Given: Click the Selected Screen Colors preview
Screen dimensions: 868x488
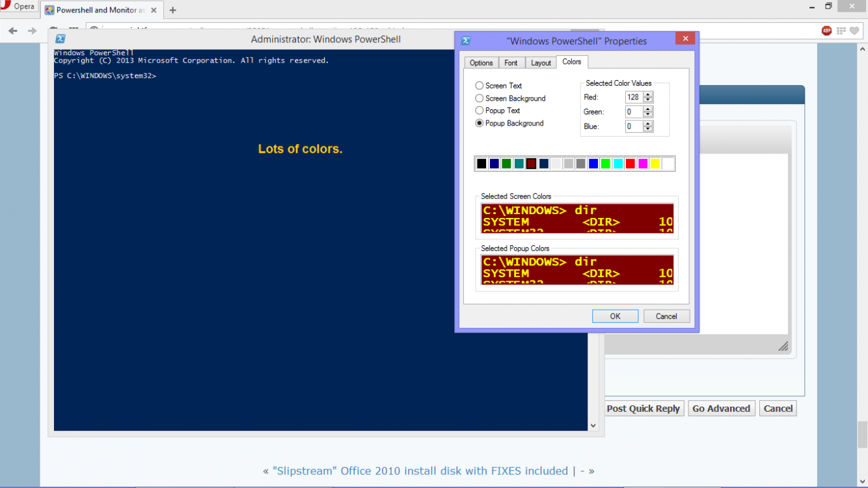Looking at the screenshot, I should point(577,218).
